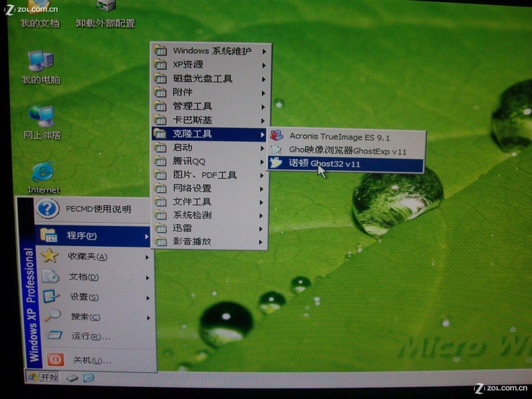Choose 关机(U)... to shut down
The width and height of the screenshot is (532, 399).
[x=96, y=360]
